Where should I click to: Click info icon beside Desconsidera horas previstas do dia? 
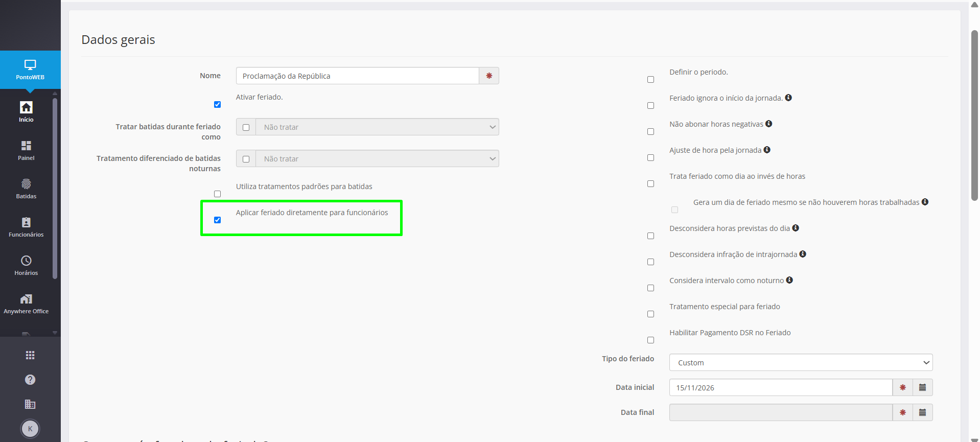(x=796, y=228)
